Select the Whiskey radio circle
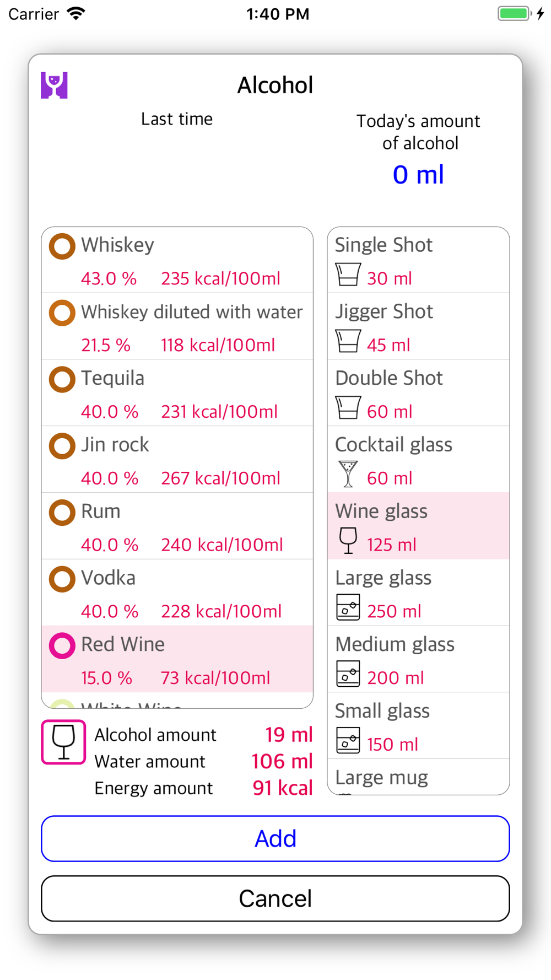The image size is (551, 980). pos(62,246)
